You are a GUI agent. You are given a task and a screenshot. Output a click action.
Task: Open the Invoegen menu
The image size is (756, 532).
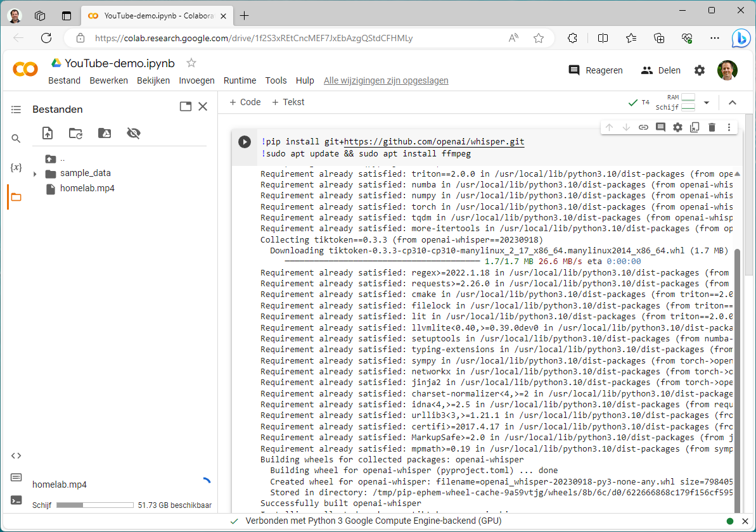point(196,80)
